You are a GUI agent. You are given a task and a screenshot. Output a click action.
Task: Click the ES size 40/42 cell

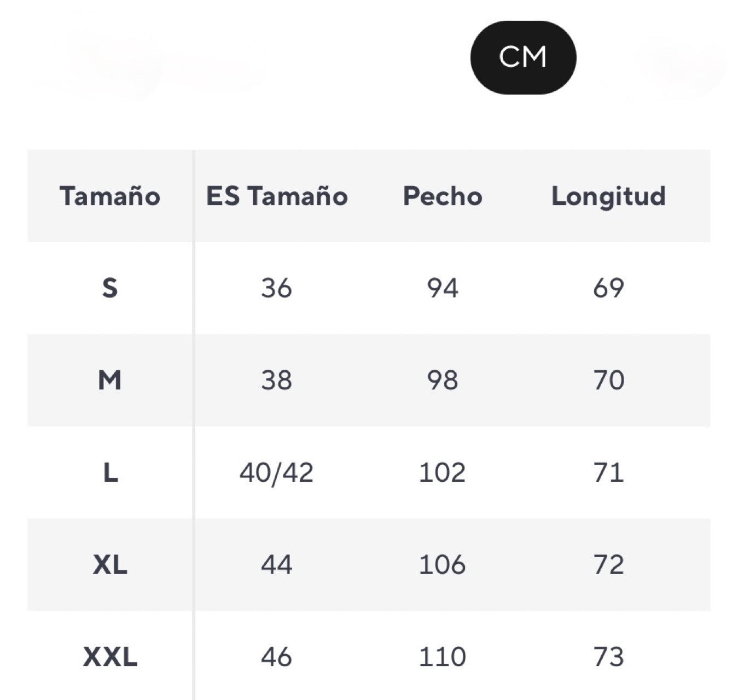(277, 472)
